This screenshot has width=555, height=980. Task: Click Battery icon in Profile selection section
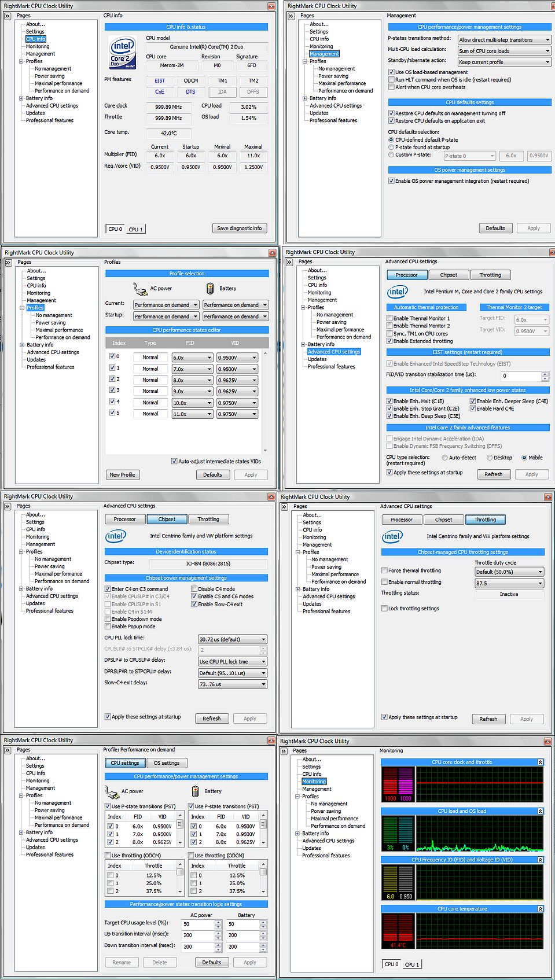(210, 288)
